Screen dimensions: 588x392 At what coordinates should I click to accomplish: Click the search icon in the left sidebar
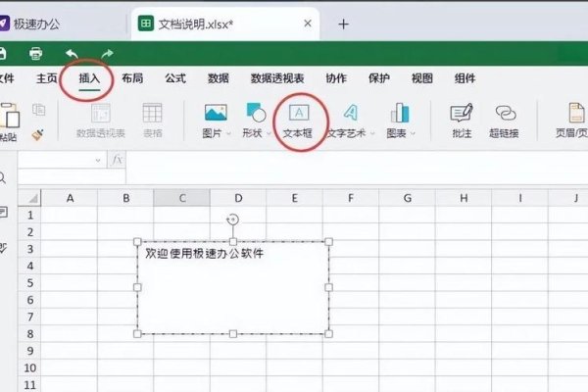click(3, 177)
